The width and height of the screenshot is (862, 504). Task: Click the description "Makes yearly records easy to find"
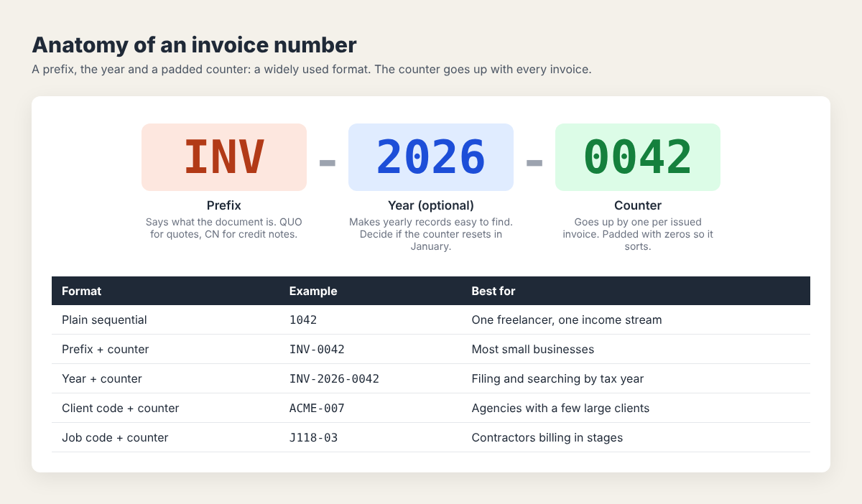(x=431, y=234)
